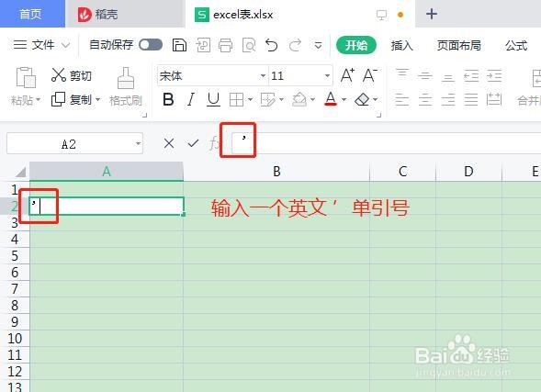Image resolution: width=541 pixels, height=392 pixels.
Task: Expand Clear eraser dropdown arrow
Action: coord(375,100)
